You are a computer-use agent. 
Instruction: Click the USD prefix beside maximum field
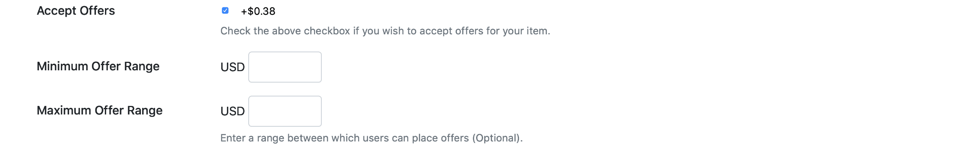click(232, 111)
